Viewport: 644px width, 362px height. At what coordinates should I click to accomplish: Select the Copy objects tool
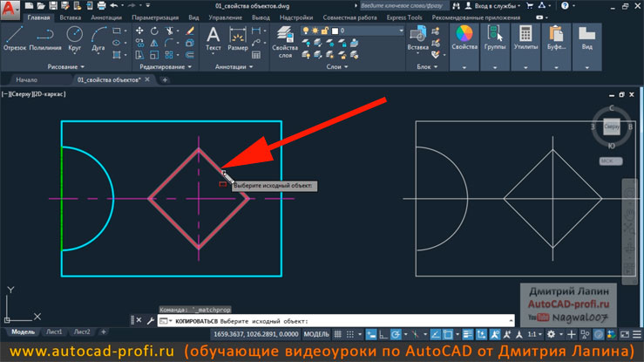click(139, 43)
